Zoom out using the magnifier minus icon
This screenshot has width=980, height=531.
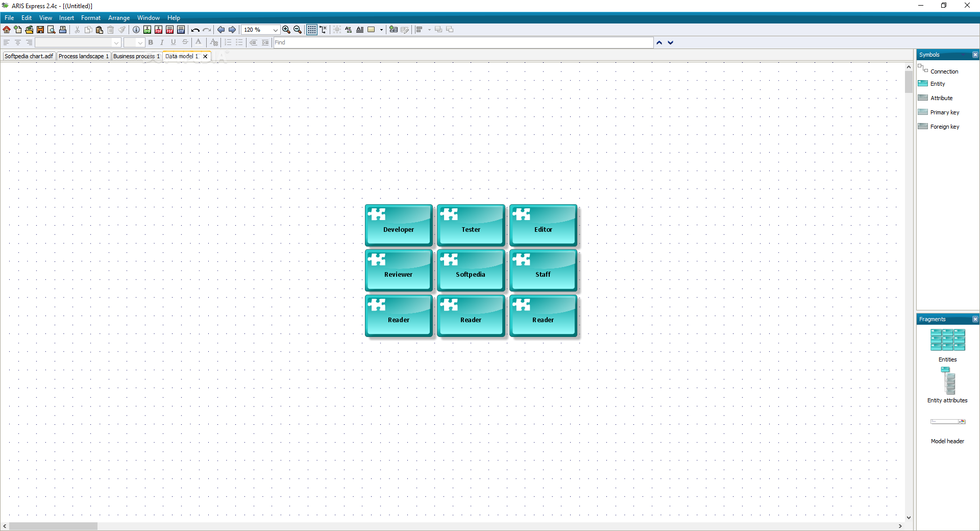(x=298, y=30)
